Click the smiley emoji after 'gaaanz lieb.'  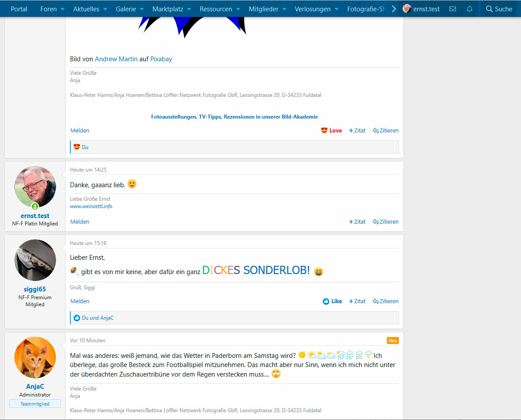click(x=132, y=184)
